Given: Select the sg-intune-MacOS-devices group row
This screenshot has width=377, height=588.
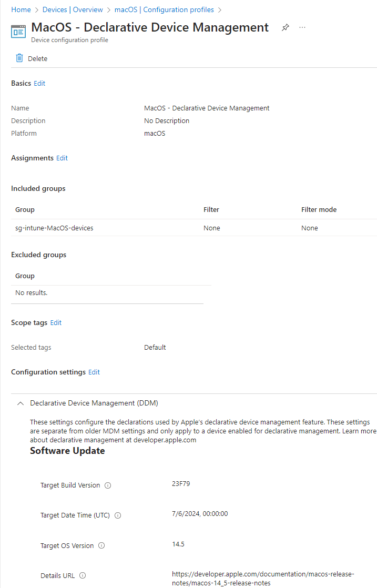Looking at the screenshot, I should (x=193, y=228).
